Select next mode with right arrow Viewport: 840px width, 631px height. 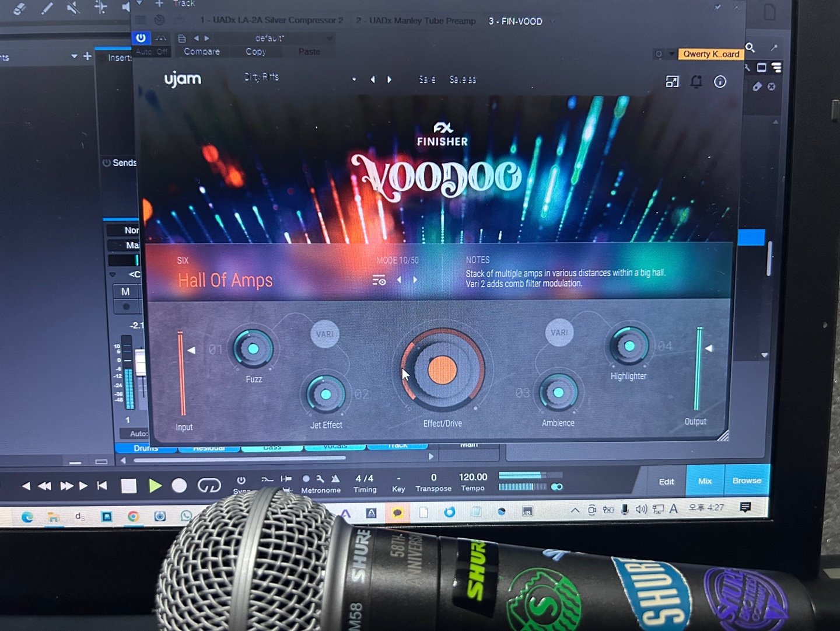point(415,280)
